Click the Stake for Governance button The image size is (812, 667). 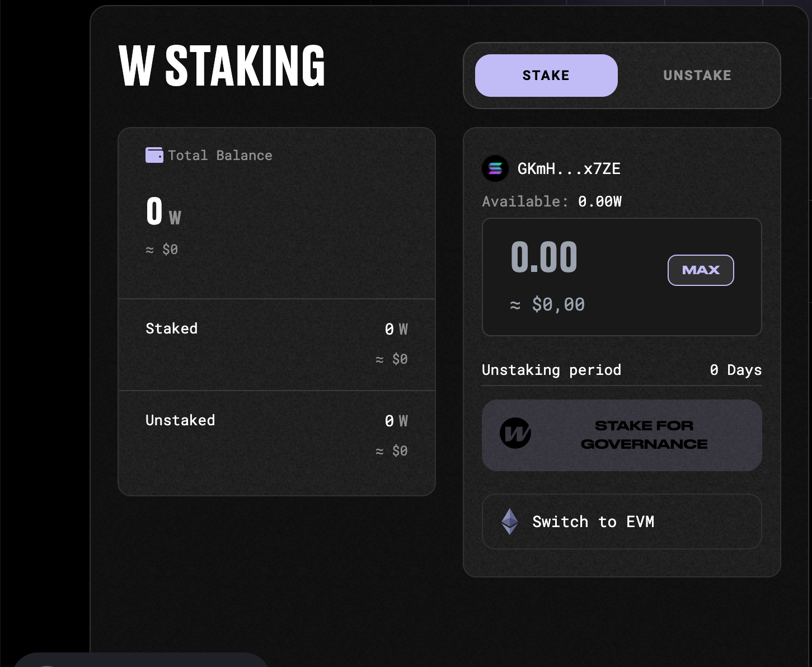[622, 435]
